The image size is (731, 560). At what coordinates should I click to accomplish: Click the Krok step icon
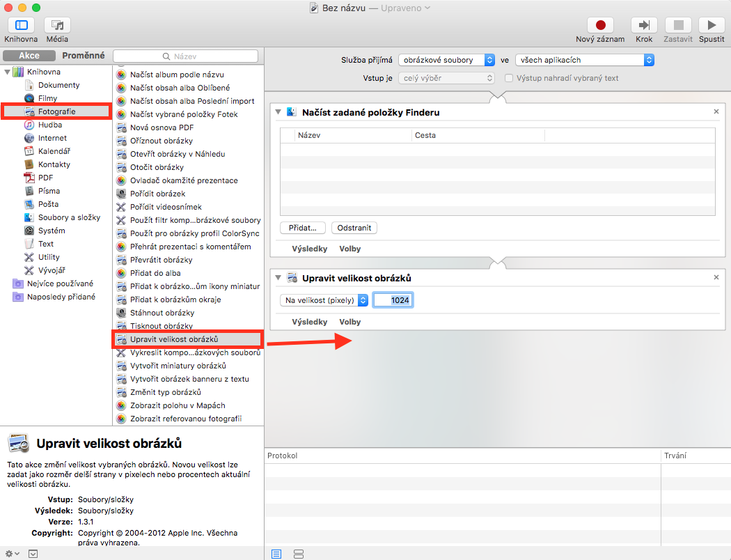[644, 25]
